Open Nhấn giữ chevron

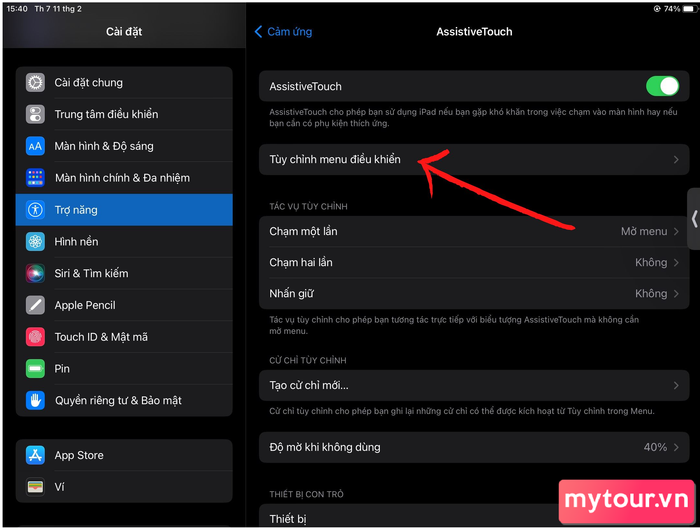(676, 293)
